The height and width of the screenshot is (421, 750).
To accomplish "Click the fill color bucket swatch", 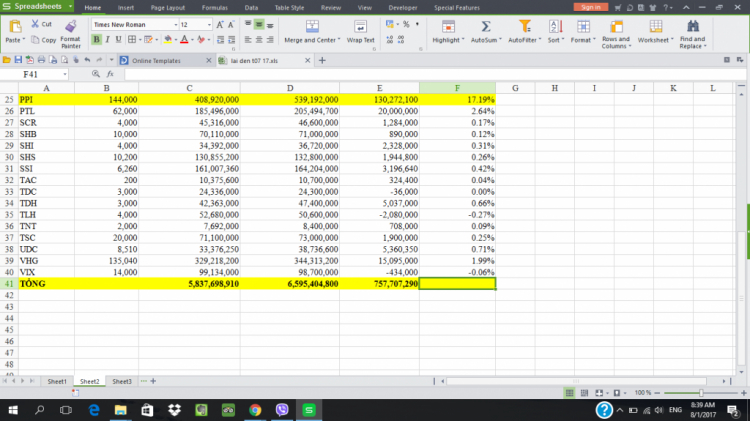I will click(168, 40).
